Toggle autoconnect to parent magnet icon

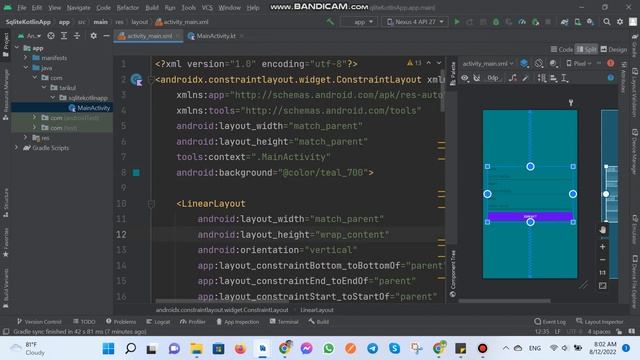[x=477, y=78]
